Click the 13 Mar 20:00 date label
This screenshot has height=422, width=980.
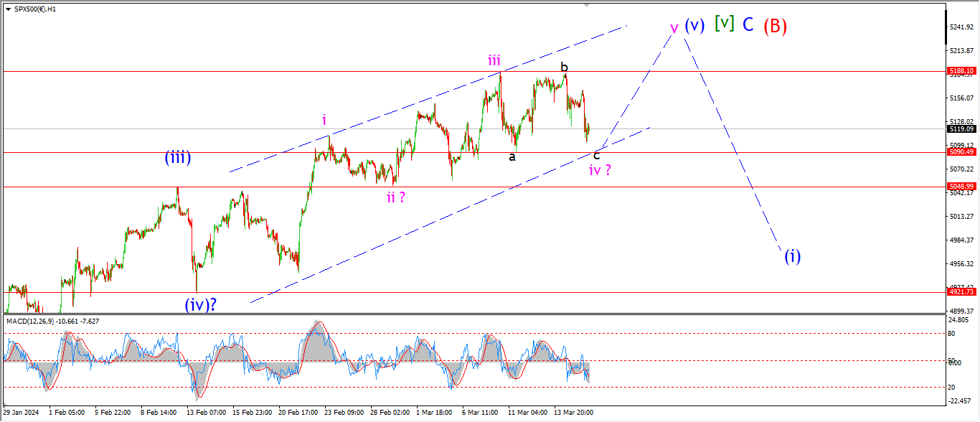pyautogui.click(x=575, y=413)
